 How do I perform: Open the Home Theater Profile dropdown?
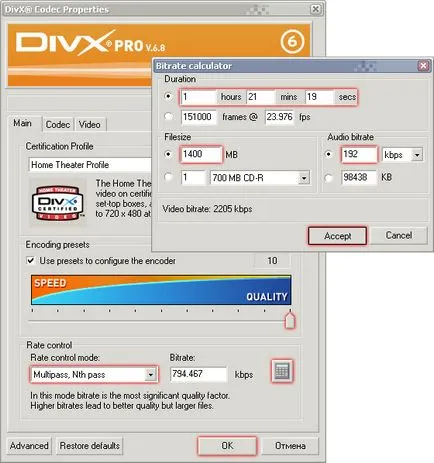pos(90,164)
